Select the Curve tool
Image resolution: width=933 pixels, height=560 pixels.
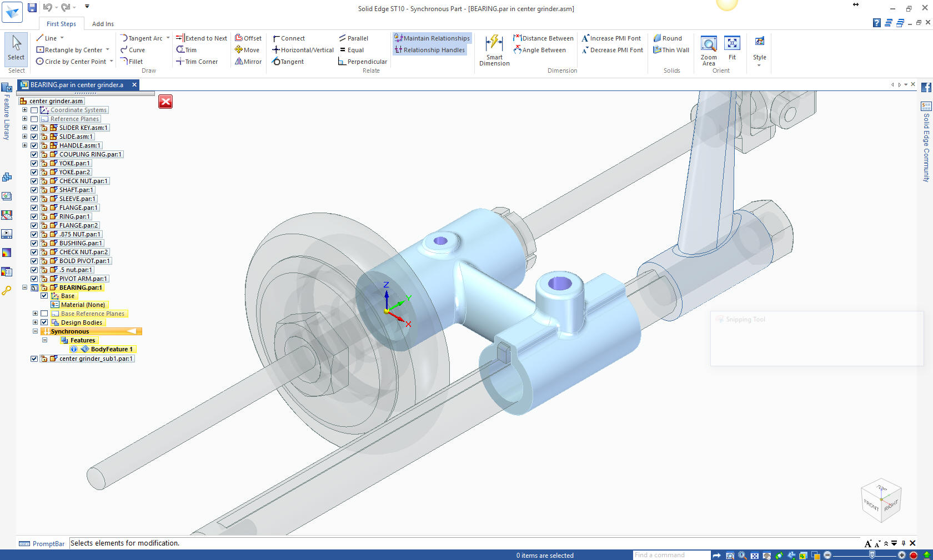(133, 50)
